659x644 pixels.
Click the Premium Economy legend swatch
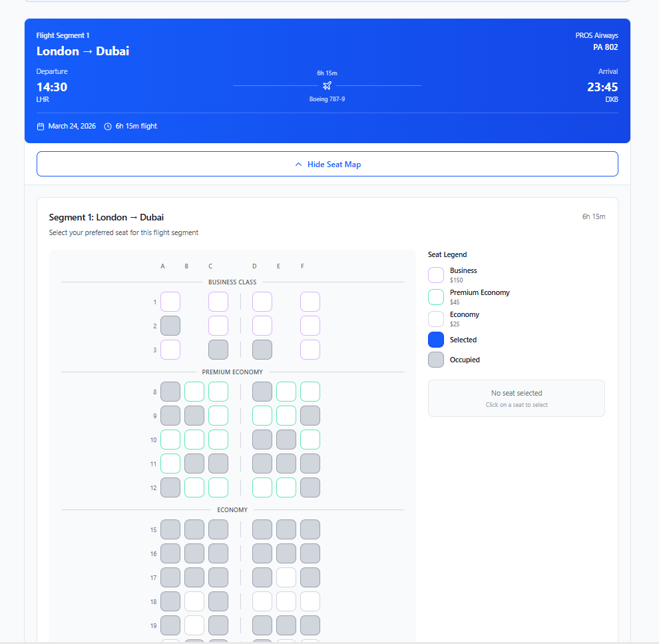tap(436, 297)
